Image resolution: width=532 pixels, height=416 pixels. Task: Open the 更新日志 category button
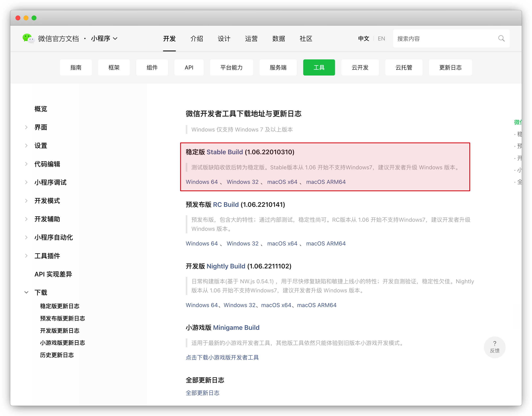pos(450,67)
